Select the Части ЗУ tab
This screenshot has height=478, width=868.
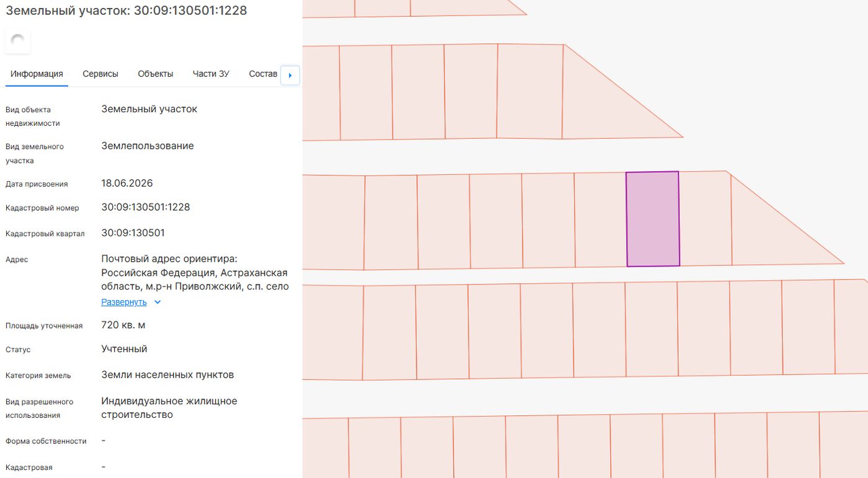coord(211,74)
